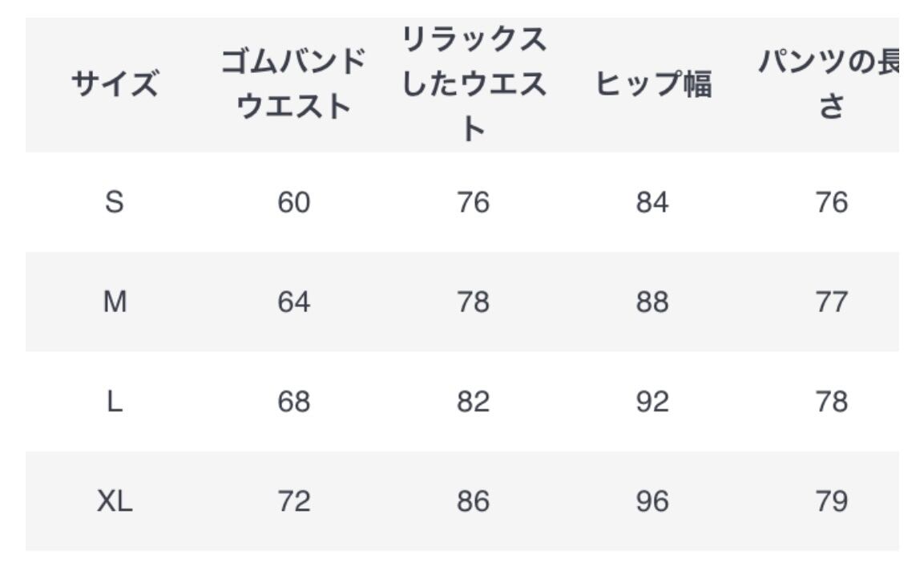This screenshot has height=571, width=924.
Task: Select hip width value 92 for size L
Action: pyautogui.click(x=652, y=402)
